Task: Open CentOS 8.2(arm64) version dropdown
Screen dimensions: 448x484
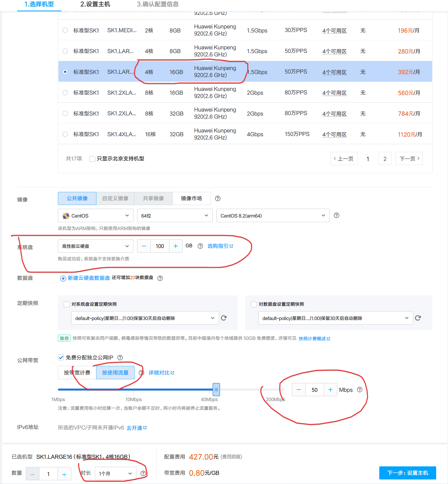Action: coord(273,216)
